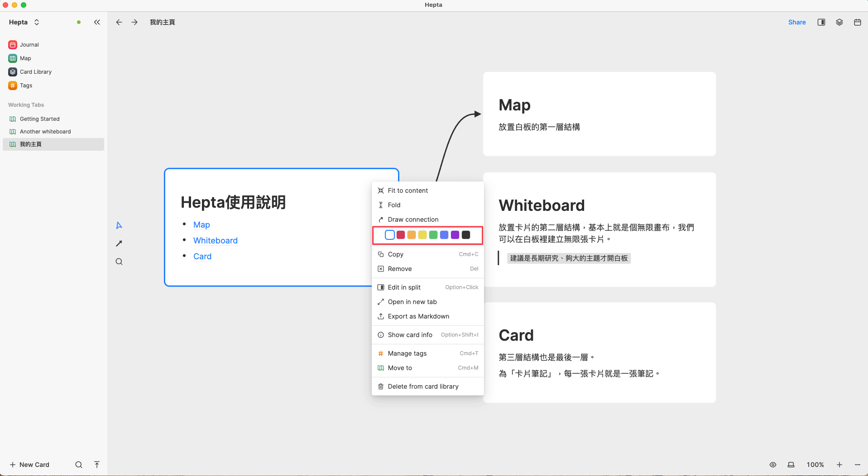Select the search tool on the canvas toolbar
Screen dimensions: 868x476
pyautogui.click(x=119, y=262)
